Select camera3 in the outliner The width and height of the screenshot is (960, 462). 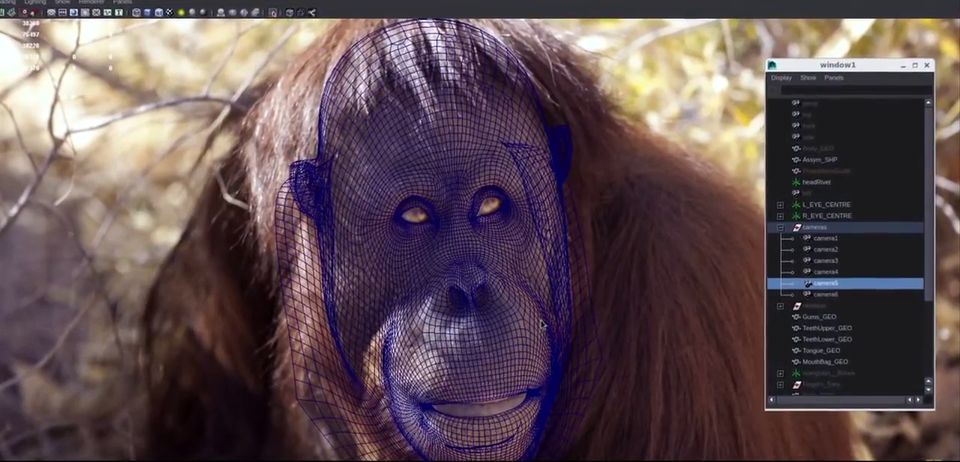click(x=825, y=261)
